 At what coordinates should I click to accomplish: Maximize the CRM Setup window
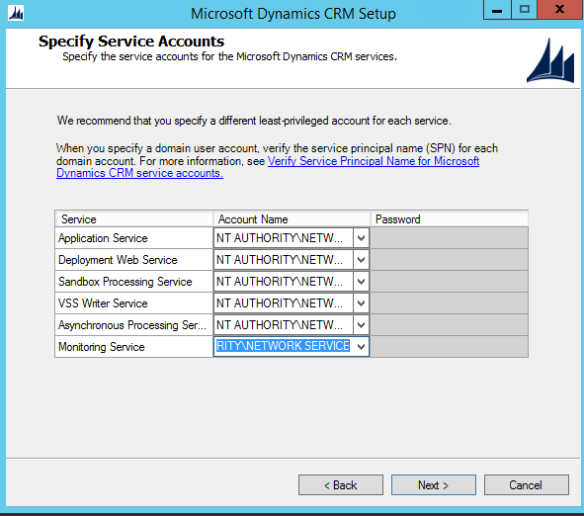(524, 10)
